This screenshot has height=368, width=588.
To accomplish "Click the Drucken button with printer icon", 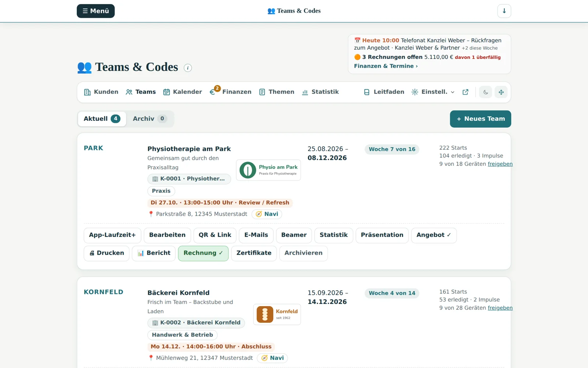I will 107,253.
